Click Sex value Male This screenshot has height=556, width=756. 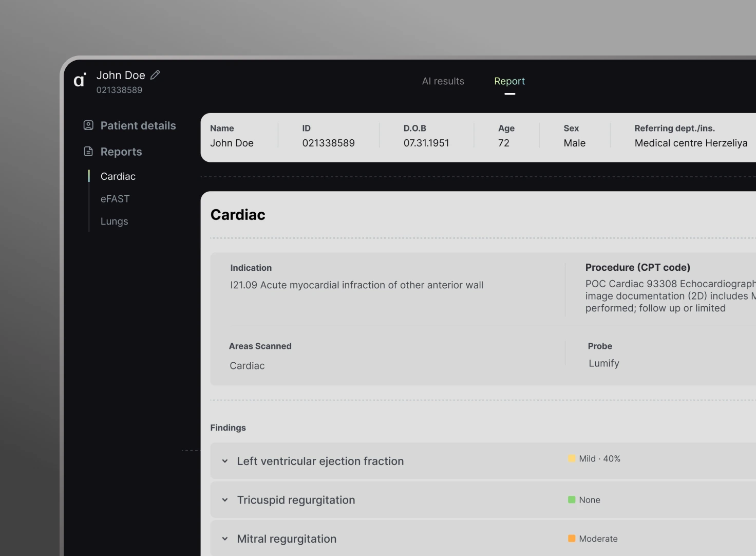point(574,143)
